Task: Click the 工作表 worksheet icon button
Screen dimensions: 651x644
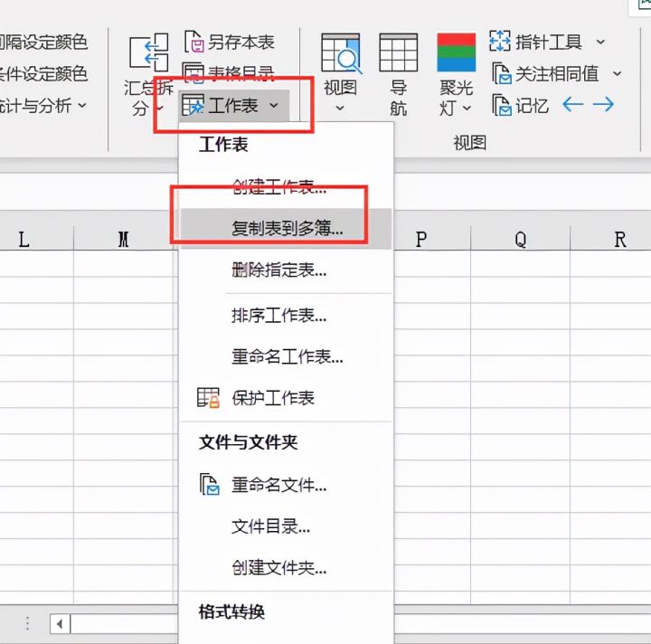Action: [x=193, y=105]
